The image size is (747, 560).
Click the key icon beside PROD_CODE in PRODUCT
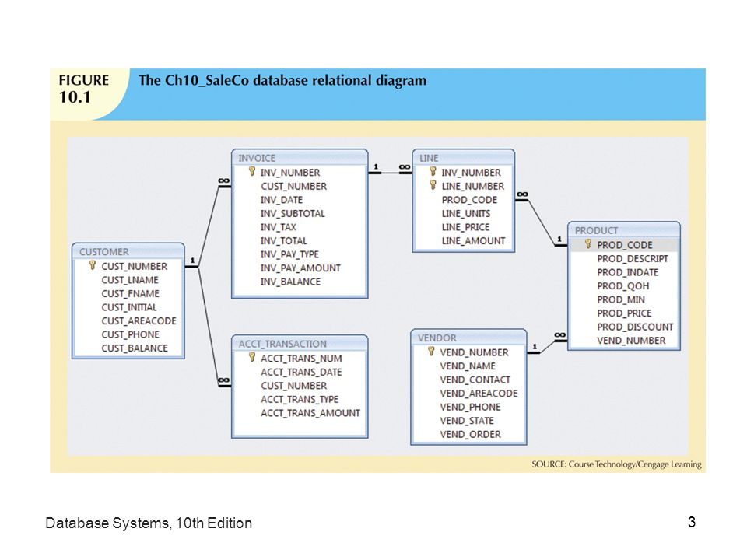coord(588,243)
